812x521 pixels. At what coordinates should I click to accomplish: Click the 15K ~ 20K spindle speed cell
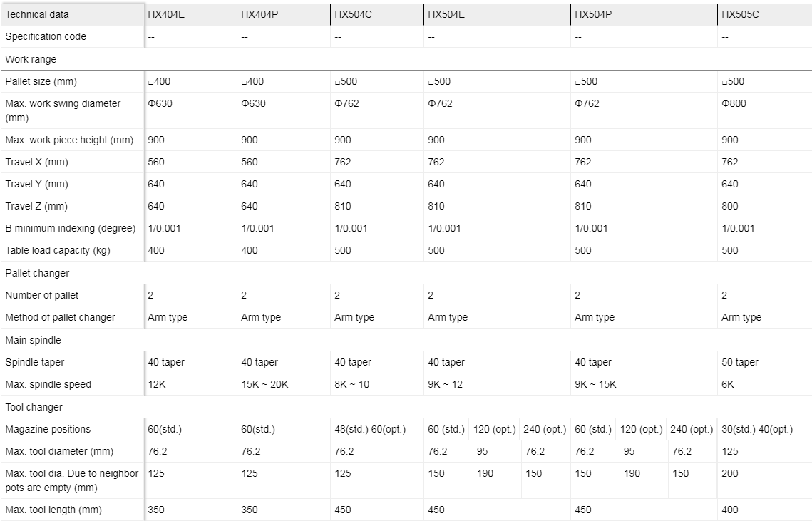(264, 384)
